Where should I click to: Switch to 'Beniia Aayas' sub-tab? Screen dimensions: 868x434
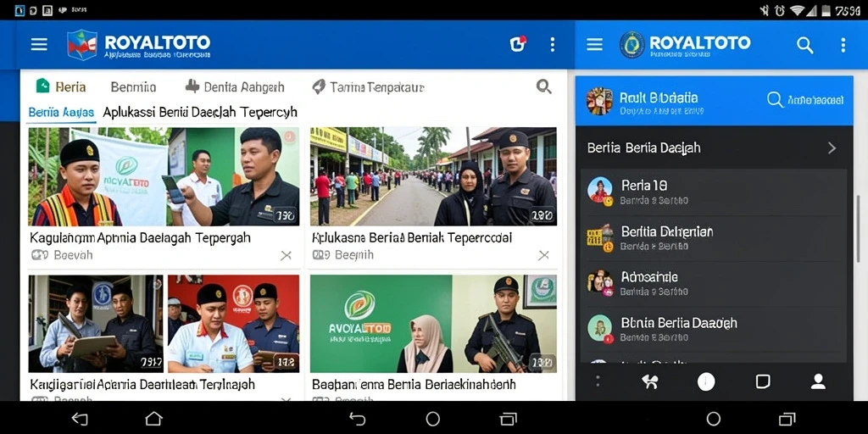pyautogui.click(x=61, y=113)
